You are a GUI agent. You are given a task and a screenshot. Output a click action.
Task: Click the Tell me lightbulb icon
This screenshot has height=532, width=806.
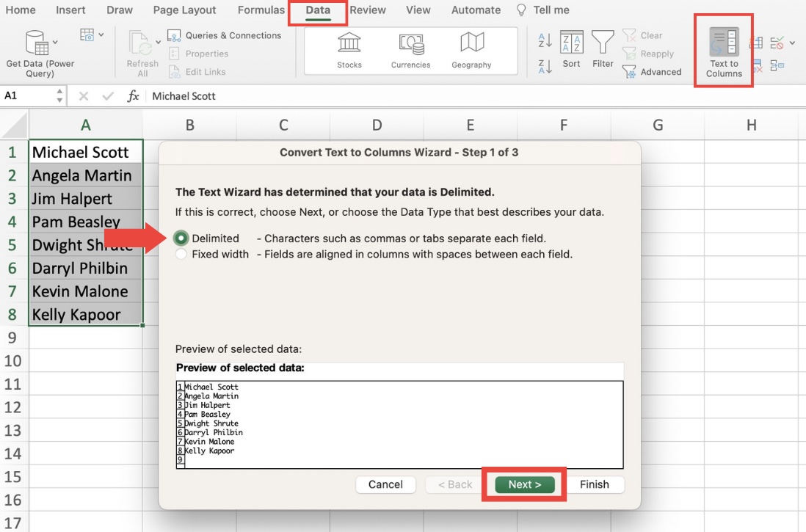[521, 10]
